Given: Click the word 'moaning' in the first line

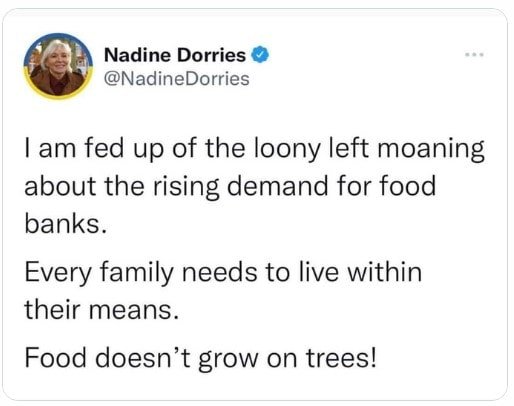Looking at the screenshot, I should click(431, 149).
